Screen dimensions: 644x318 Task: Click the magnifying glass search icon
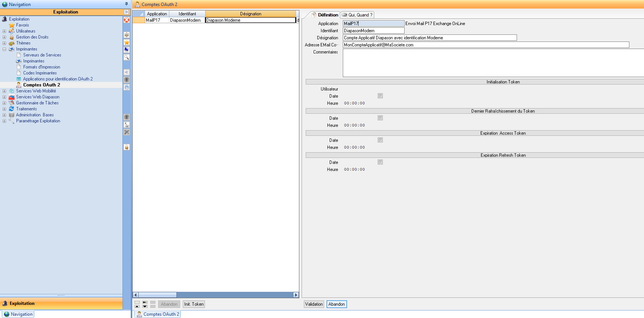pos(127,57)
